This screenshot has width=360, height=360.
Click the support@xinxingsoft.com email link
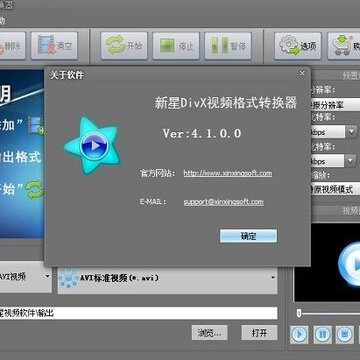pyautogui.click(x=223, y=202)
